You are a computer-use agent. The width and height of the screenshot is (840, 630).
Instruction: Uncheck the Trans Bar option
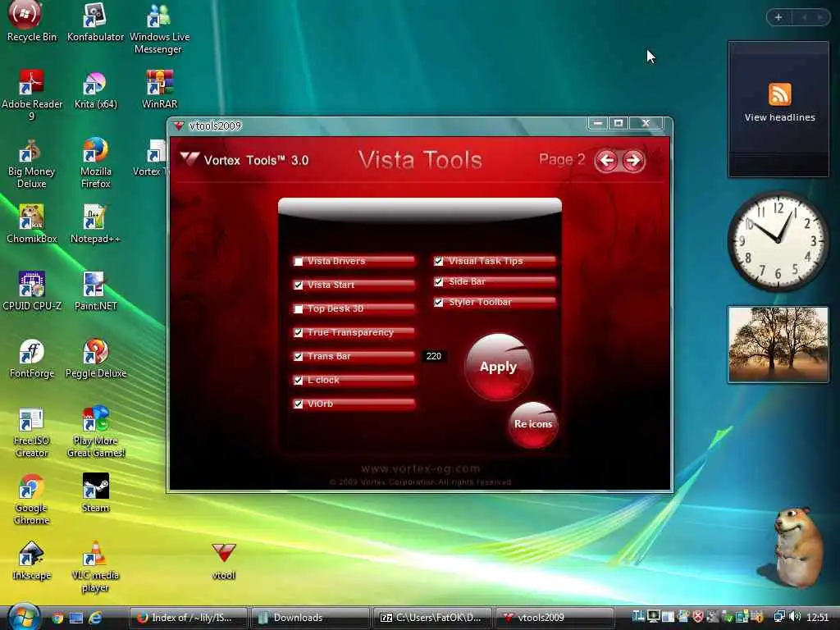[x=299, y=356]
